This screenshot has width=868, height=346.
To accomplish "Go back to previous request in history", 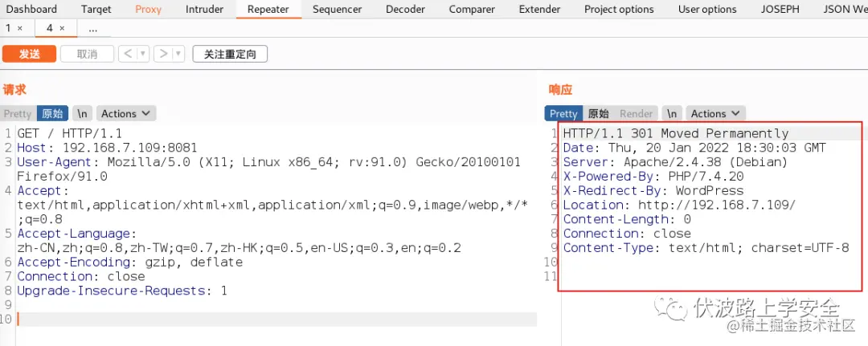I will coord(128,54).
